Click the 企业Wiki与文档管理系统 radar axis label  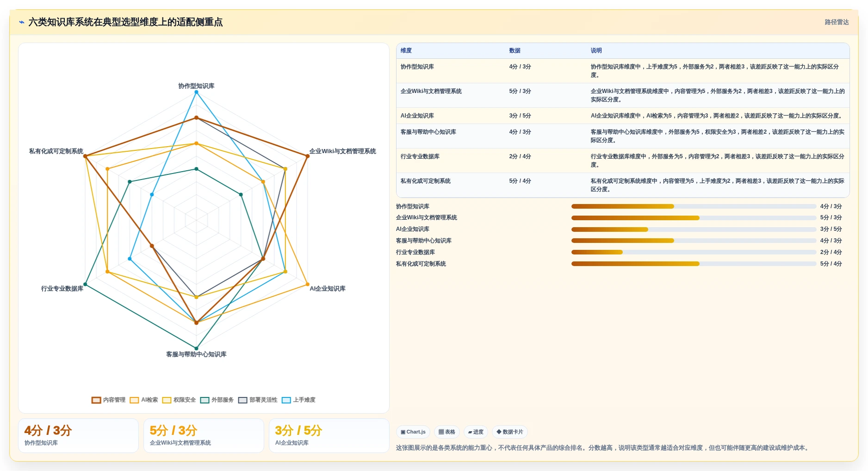point(343,151)
